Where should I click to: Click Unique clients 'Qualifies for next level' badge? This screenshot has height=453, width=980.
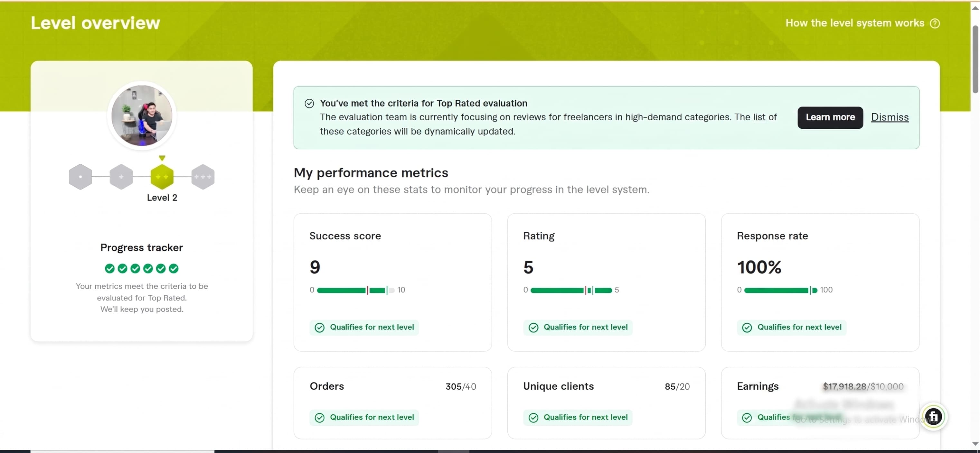point(578,417)
